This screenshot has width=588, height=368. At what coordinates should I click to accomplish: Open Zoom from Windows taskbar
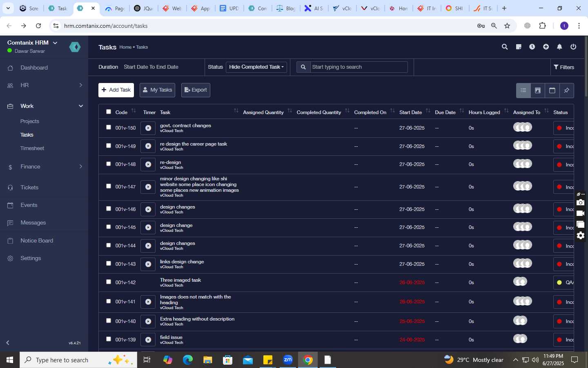288,360
